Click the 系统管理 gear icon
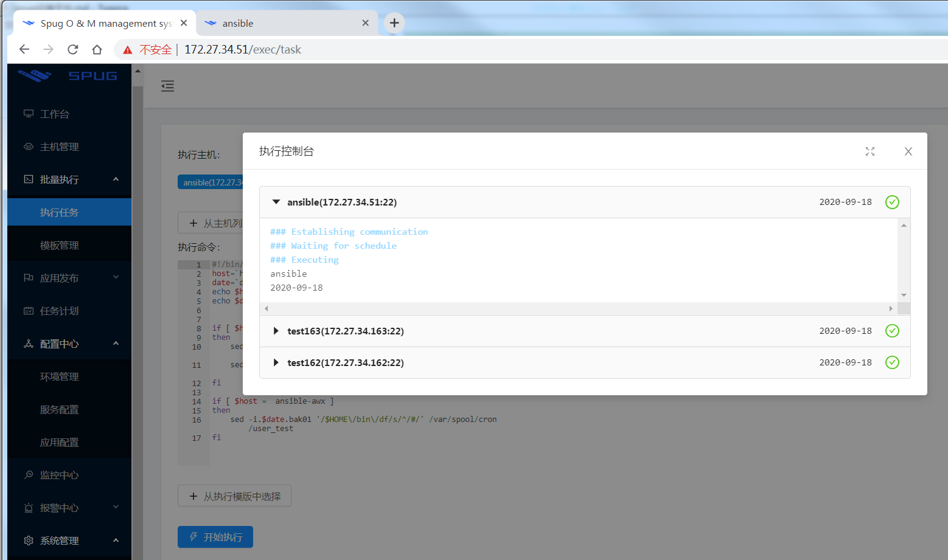This screenshot has width=948, height=560. pyautogui.click(x=29, y=541)
